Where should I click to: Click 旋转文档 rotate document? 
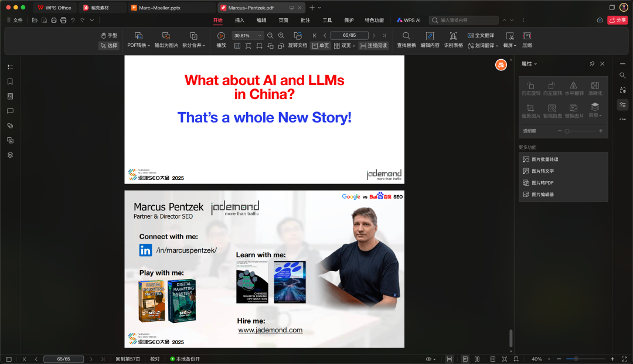298,40
